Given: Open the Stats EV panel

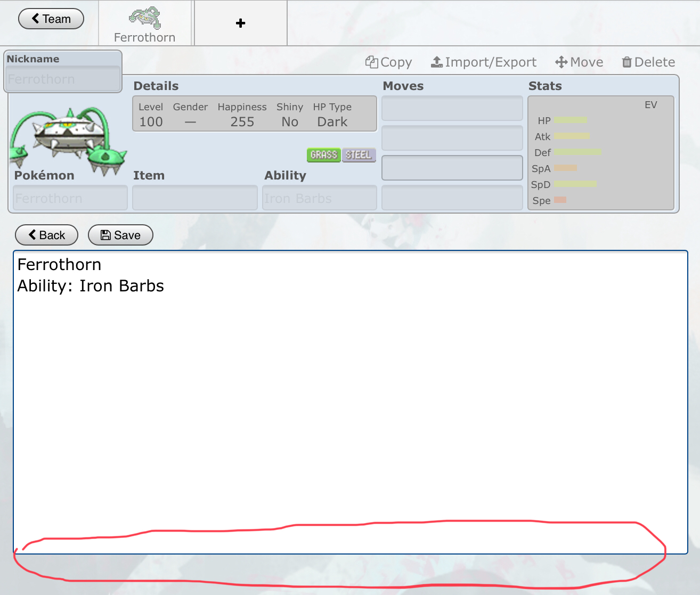Looking at the screenshot, I should (x=600, y=153).
